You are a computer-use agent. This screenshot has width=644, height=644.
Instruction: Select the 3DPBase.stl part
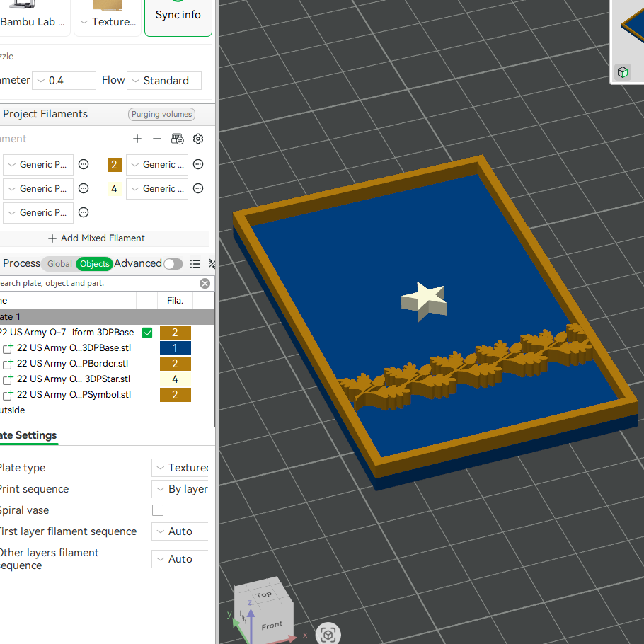click(74, 348)
